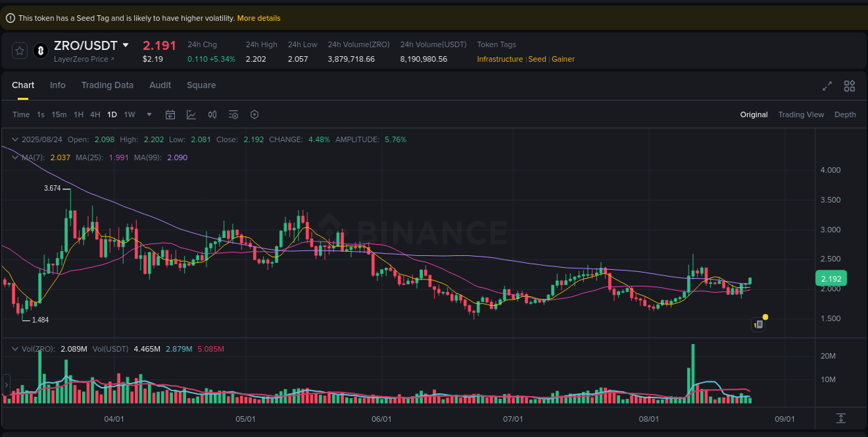Expand the chart to fullscreen icon

point(826,86)
